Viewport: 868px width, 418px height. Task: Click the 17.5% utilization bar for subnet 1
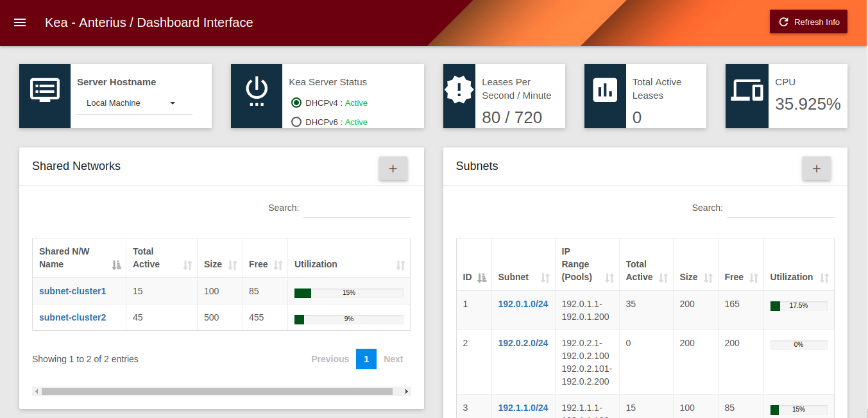click(799, 306)
